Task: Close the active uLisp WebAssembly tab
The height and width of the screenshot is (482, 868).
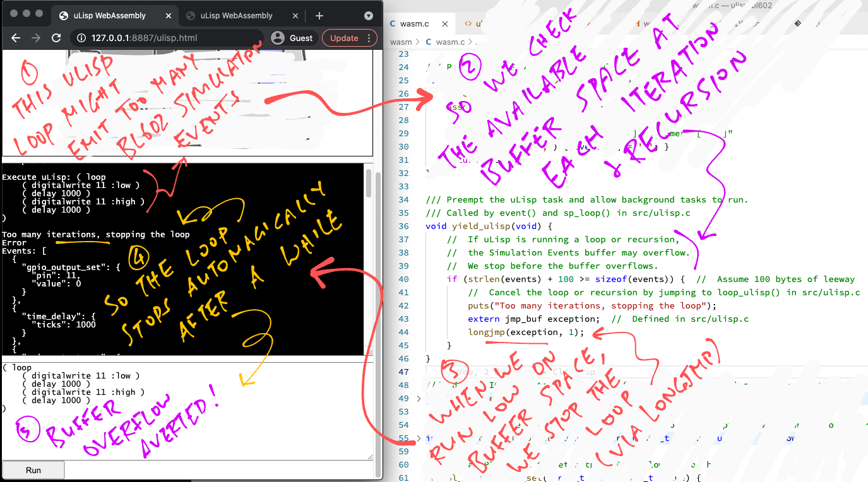Action: (x=168, y=16)
